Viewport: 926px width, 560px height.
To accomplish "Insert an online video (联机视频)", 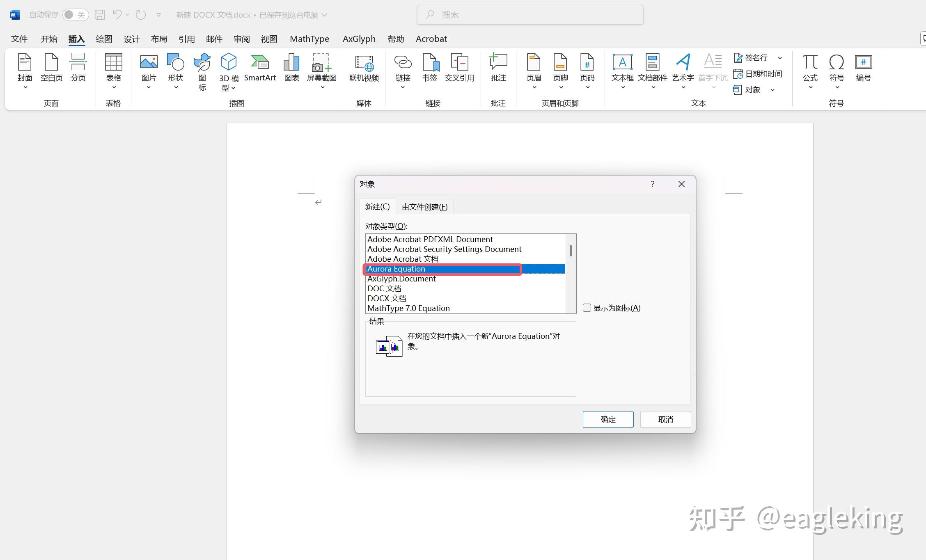I will pos(364,68).
